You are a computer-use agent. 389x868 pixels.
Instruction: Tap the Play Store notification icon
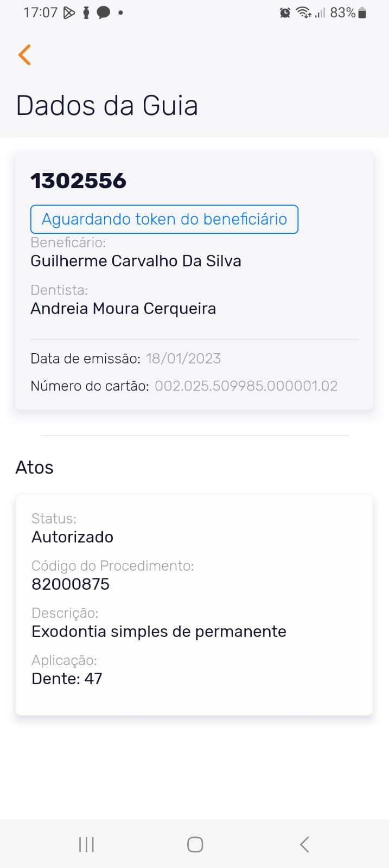pyautogui.click(x=69, y=12)
